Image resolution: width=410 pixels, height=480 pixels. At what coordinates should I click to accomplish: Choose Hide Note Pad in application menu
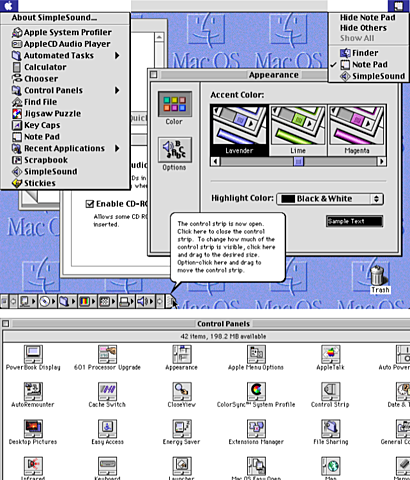368,18
